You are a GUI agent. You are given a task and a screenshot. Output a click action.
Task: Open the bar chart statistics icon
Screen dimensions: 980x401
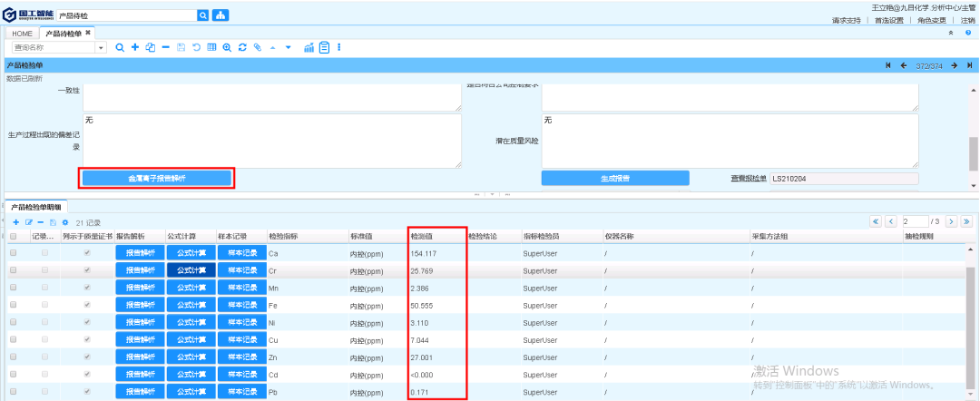pyautogui.click(x=309, y=47)
